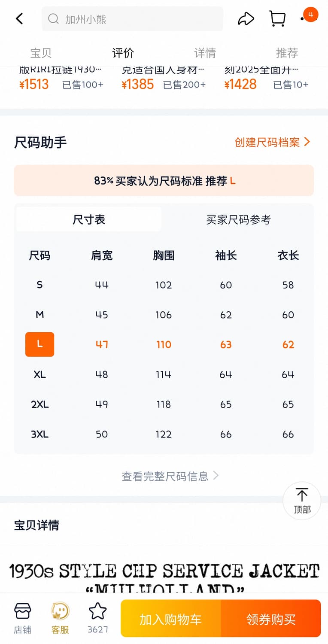The width and height of the screenshot is (328, 644).
Task: Open the 详情 tab
Action: coord(205,53)
